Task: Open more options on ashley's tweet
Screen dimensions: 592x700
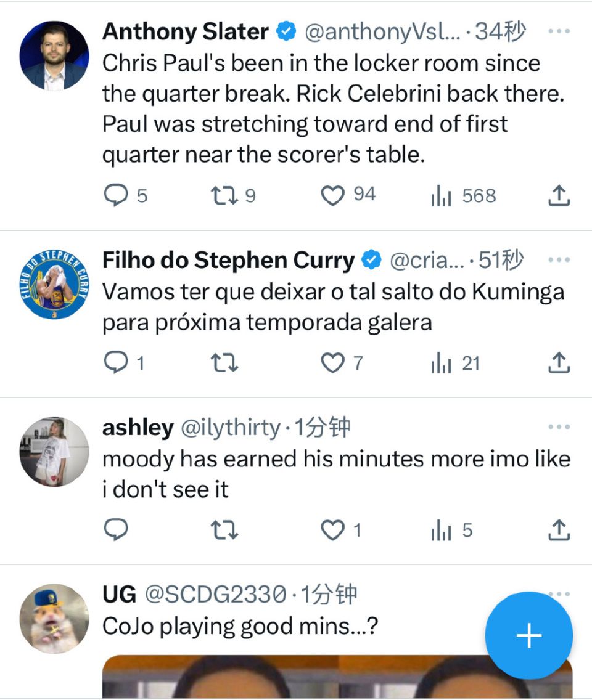Action: (559, 427)
